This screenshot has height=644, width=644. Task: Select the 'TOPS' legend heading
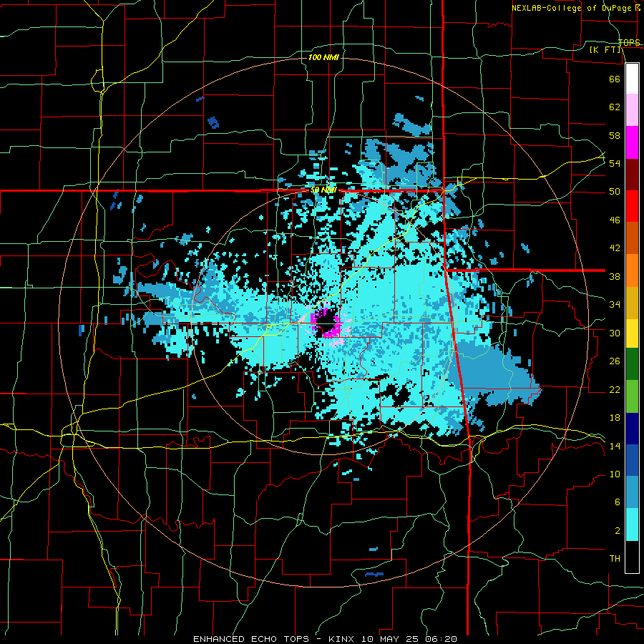click(x=629, y=42)
